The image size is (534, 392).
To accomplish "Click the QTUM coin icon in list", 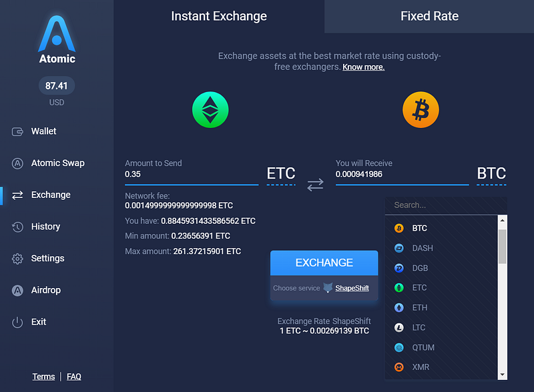I will click(398, 347).
